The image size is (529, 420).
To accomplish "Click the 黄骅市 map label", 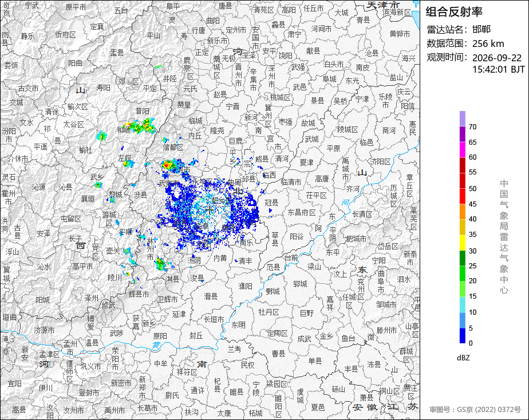I will click(x=400, y=34).
